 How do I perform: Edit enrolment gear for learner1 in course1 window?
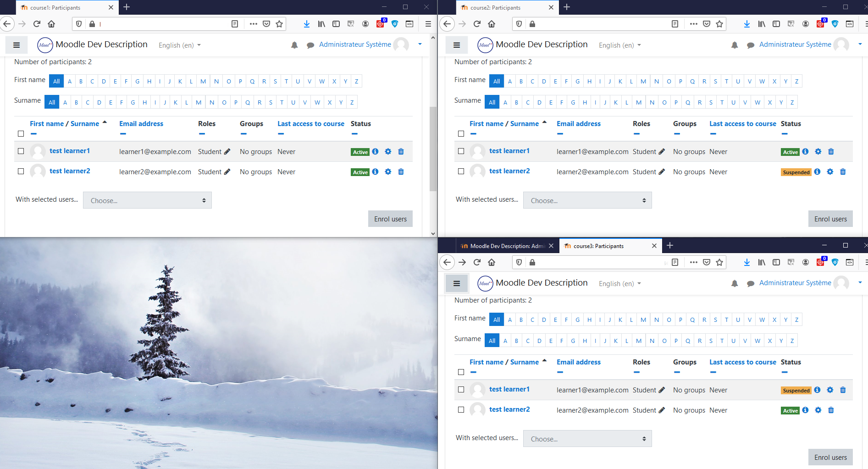pyautogui.click(x=388, y=152)
